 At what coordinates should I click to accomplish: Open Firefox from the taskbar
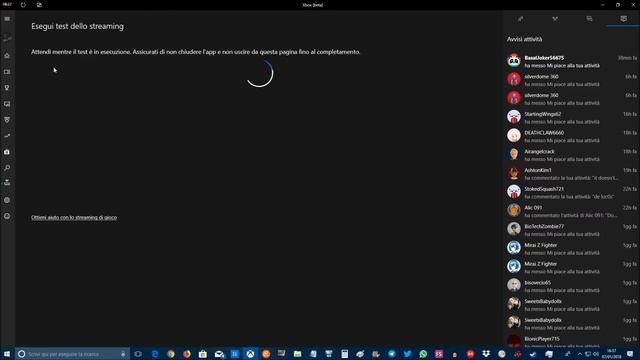pyautogui.click(x=187, y=354)
